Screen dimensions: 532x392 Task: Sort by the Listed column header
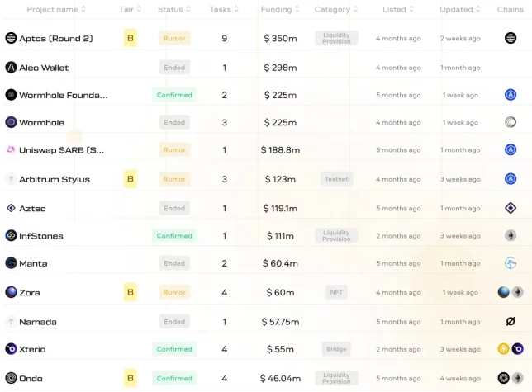[398, 10]
